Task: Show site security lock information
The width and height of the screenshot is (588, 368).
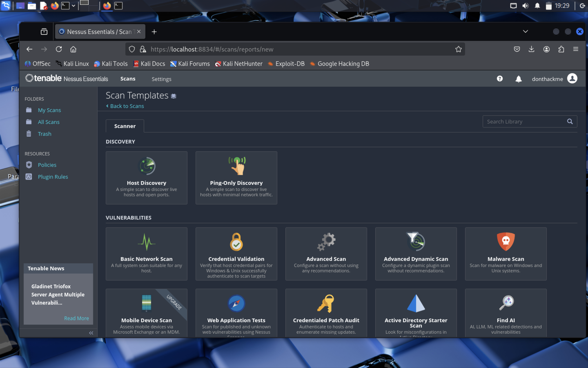Action: pos(143,49)
